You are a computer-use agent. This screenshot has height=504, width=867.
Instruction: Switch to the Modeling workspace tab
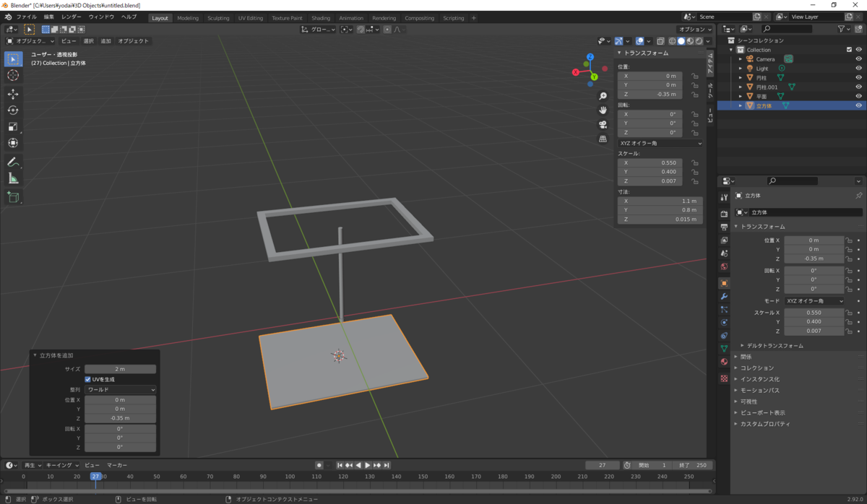[x=188, y=18]
